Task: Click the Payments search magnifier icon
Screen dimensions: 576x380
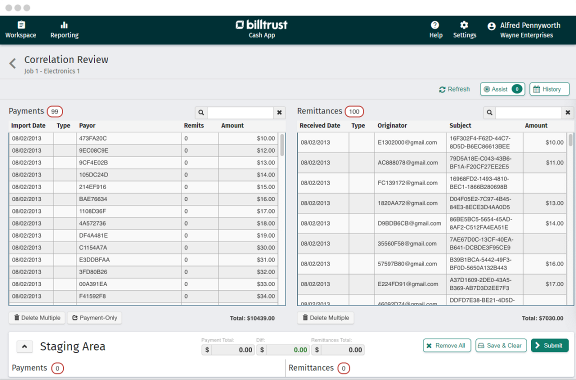Action: pos(201,112)
